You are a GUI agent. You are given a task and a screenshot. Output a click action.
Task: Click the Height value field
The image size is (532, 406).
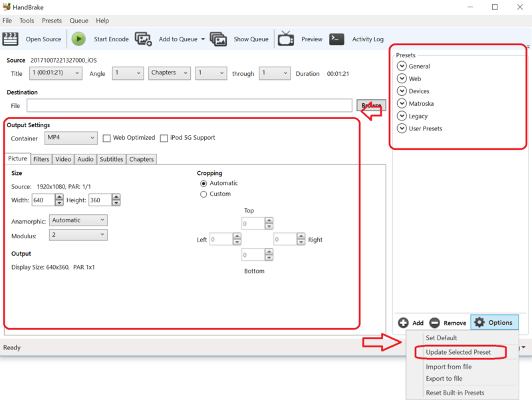click(100, 200)
